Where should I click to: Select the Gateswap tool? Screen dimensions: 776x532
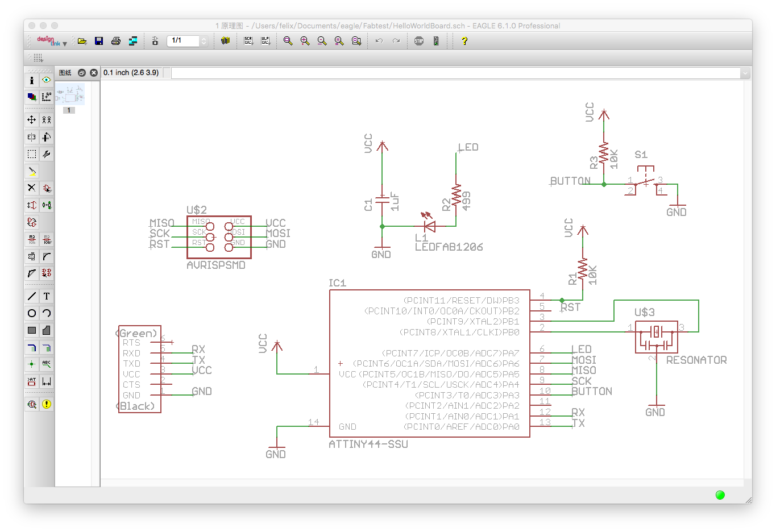click(32, 222)
